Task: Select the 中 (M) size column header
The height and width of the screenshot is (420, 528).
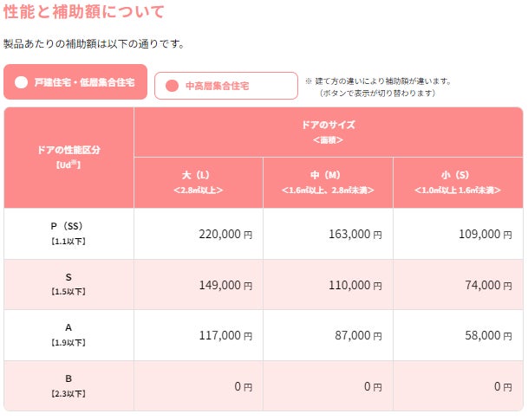Action: point(328,182)
